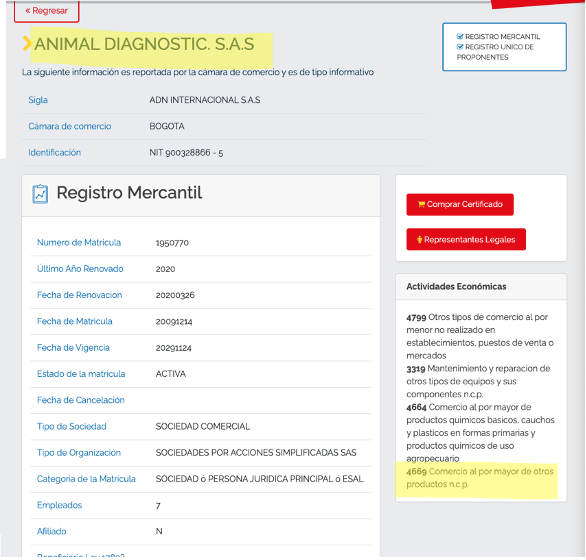Click the highlighted 4669 activity entry
The image size is (586, 560).
coord(480,478)
